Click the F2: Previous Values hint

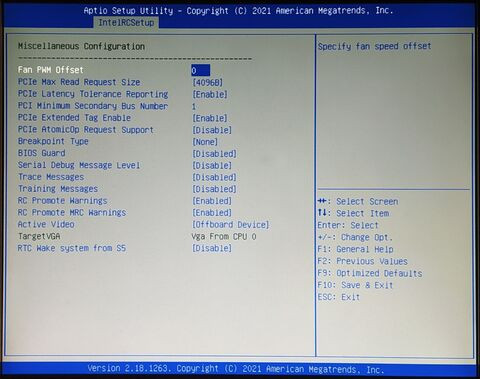pos(363,261)
